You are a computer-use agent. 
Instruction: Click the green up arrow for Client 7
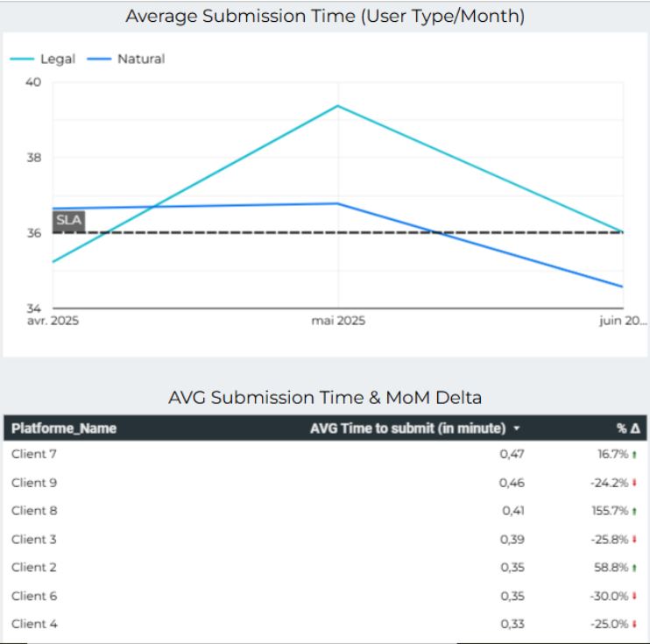click(x=634, y=454)
